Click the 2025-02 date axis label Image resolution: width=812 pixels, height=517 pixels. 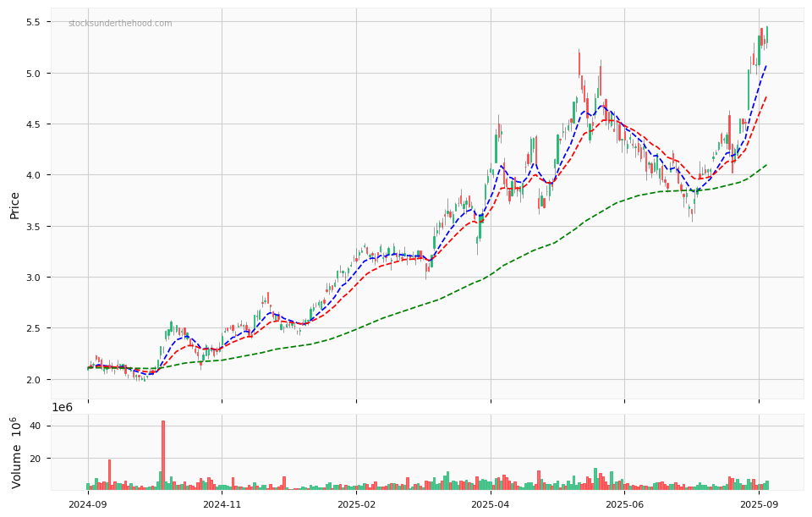(x=356, y=503)
